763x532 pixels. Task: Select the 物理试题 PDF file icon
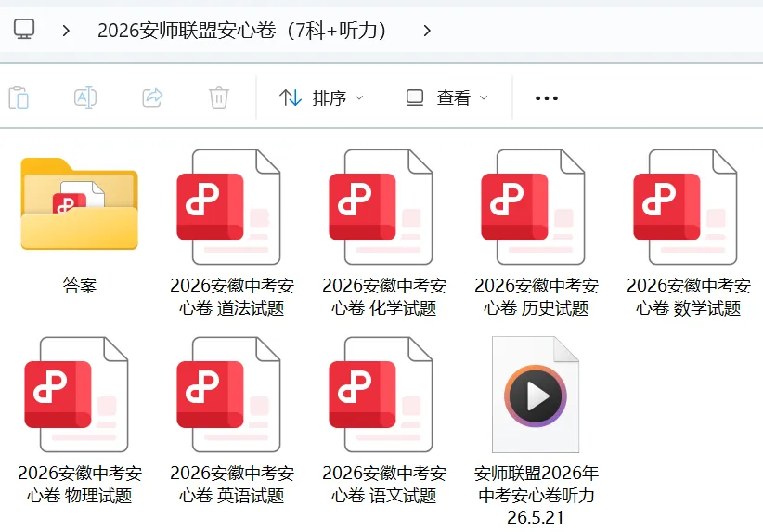[x=76, y=395]
